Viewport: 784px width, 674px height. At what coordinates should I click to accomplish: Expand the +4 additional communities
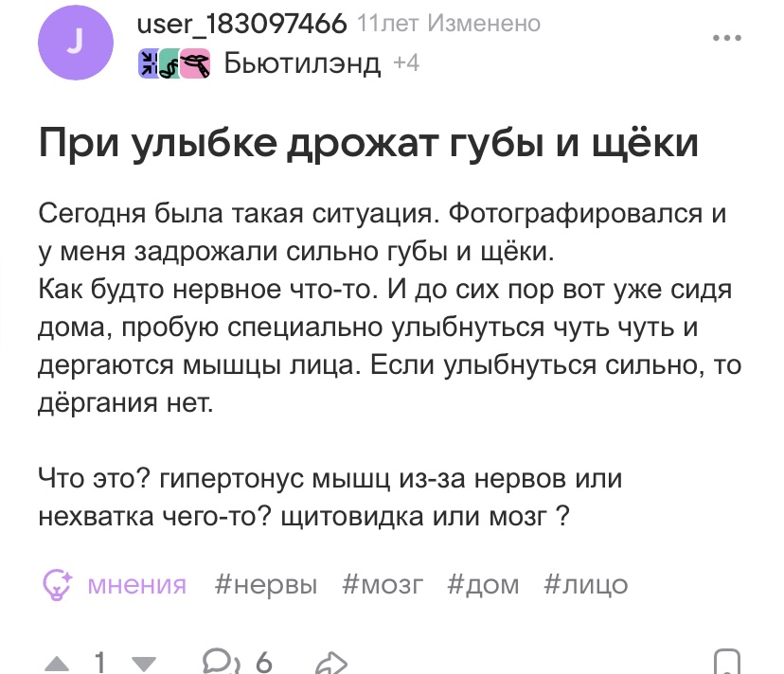click(x=405, y=63)
